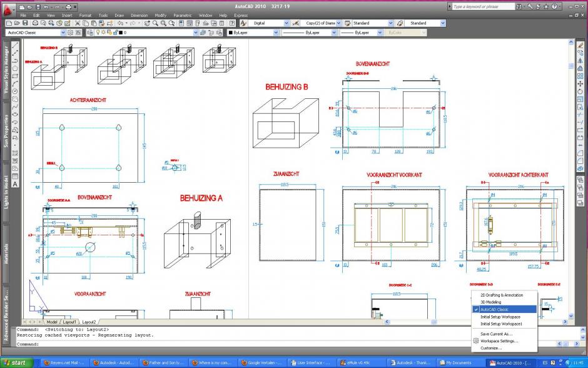Click the Zoom Realtime magnifier icon
588x368 pixels.
(155, 23)
